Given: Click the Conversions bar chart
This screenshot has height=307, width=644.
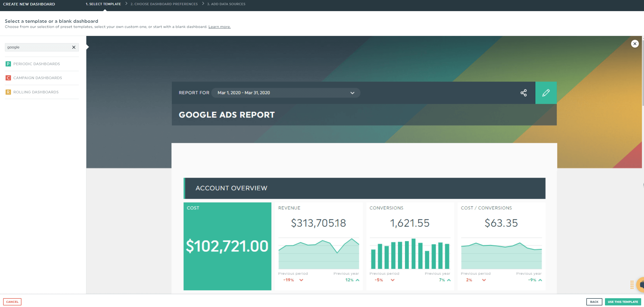Looking at the screenshot, I should (410, 253).
